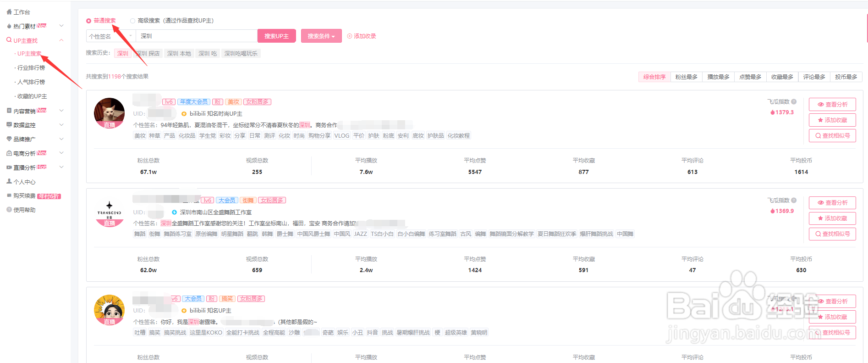Sort results by 投币最多

[846, 77]
